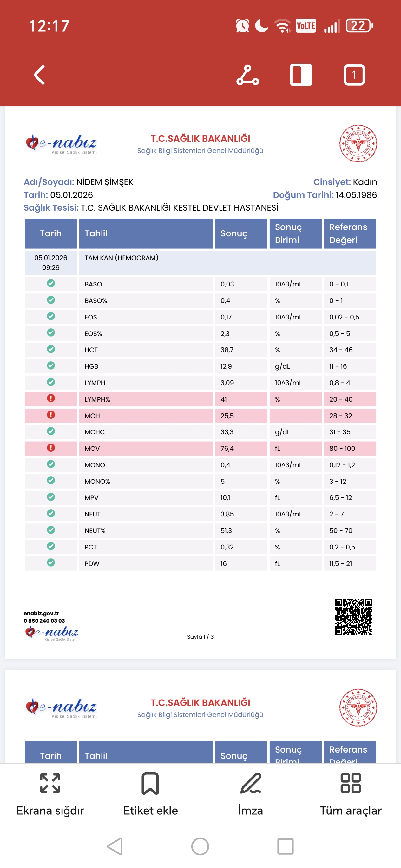Toggle the page view mode icon
The width and height of the screenshot is (401, 868).
301,75
